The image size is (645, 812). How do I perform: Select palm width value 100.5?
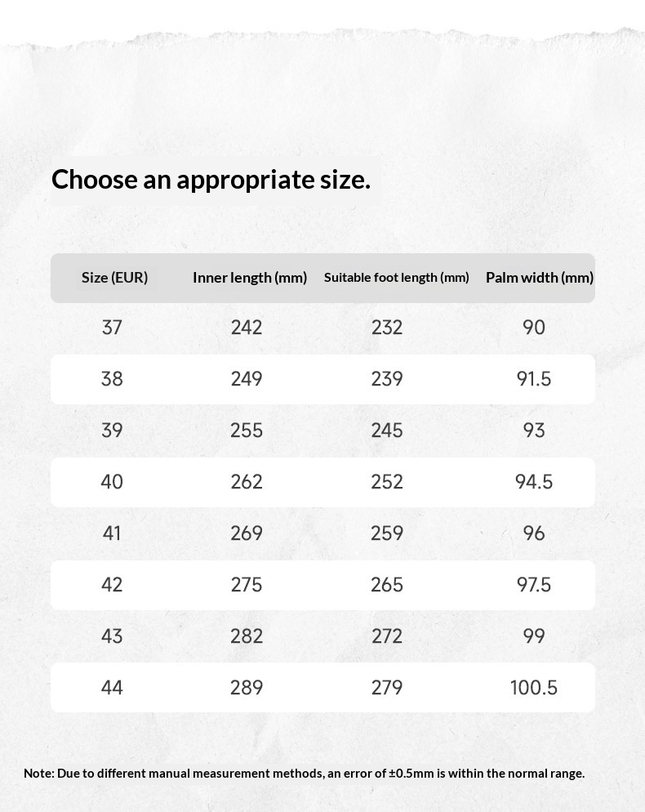pyautogui.click(x=534, y=688)
